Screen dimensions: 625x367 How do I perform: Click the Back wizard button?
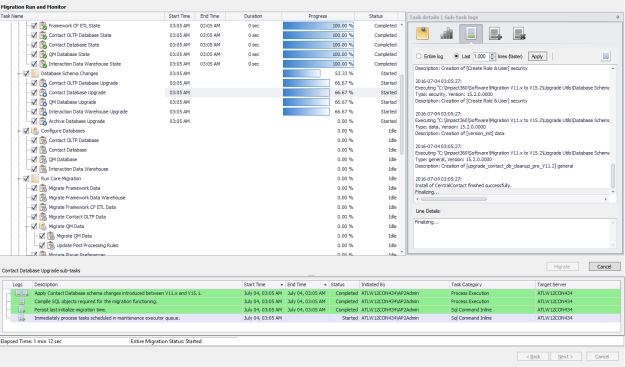pos(533,356)
